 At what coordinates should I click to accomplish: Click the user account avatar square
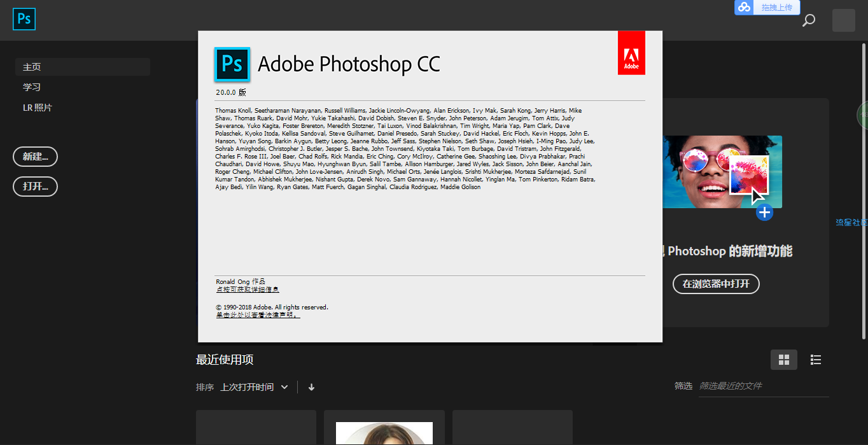pos(844,20)
